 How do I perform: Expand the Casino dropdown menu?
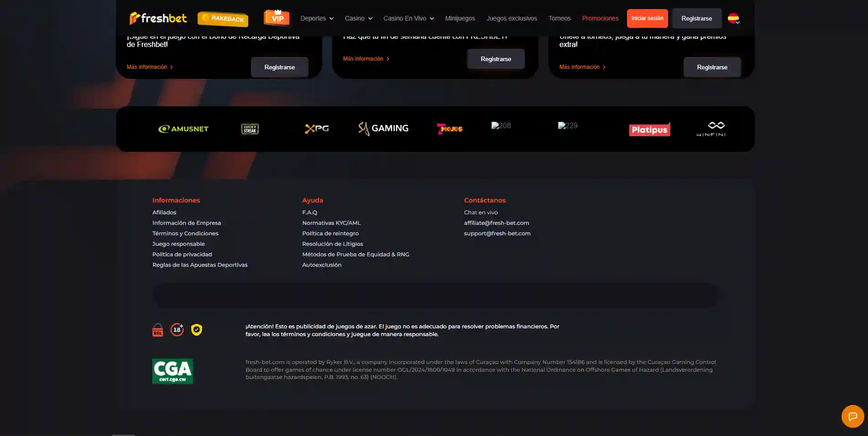359,18
